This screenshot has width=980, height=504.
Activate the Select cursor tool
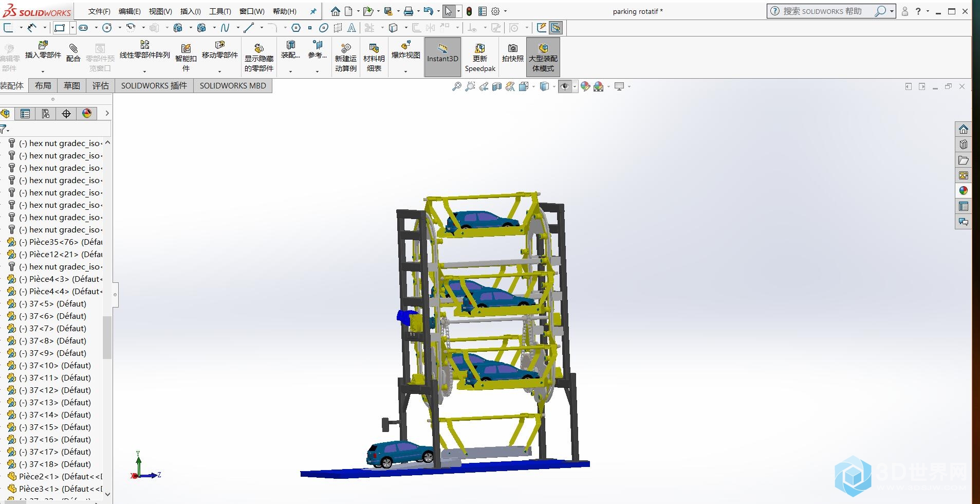449,11
